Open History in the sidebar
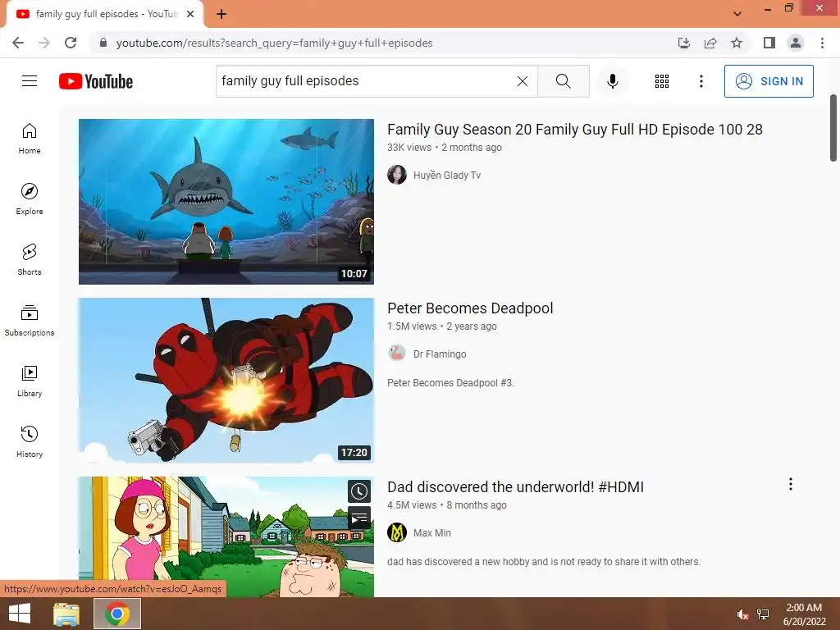This screenshot has height=630, width=840. pos(30,441)
